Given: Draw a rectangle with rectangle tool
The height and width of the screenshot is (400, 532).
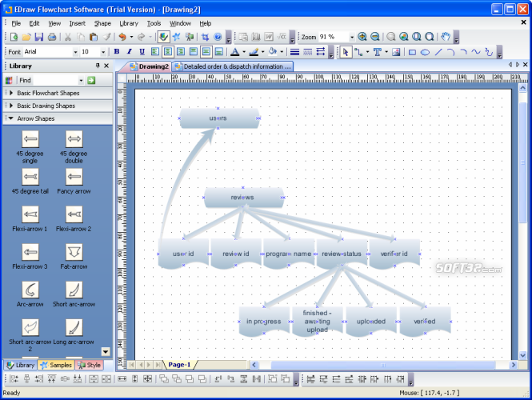Looking at the screenshot, I should [x=412, y=52].
